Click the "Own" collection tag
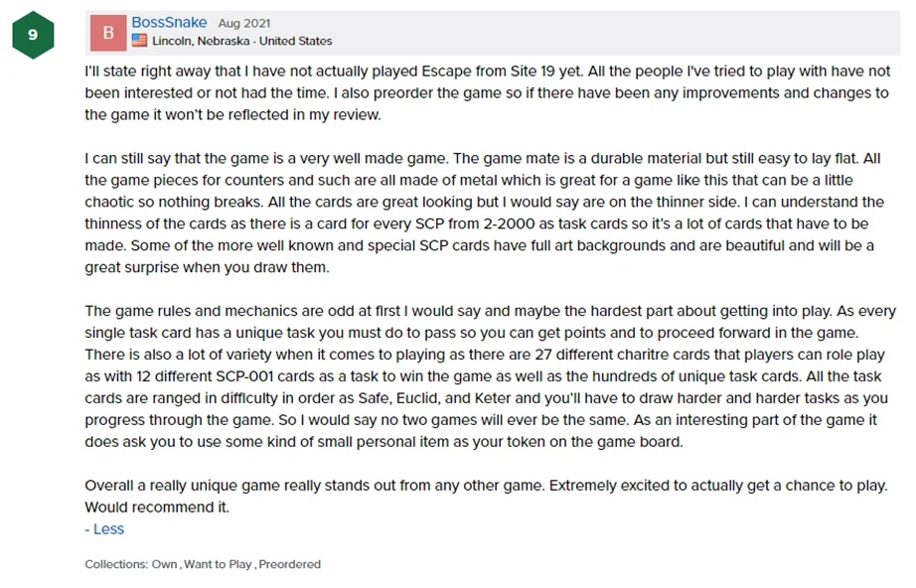Viewport: 916px width, 588px height. [164, 564]
